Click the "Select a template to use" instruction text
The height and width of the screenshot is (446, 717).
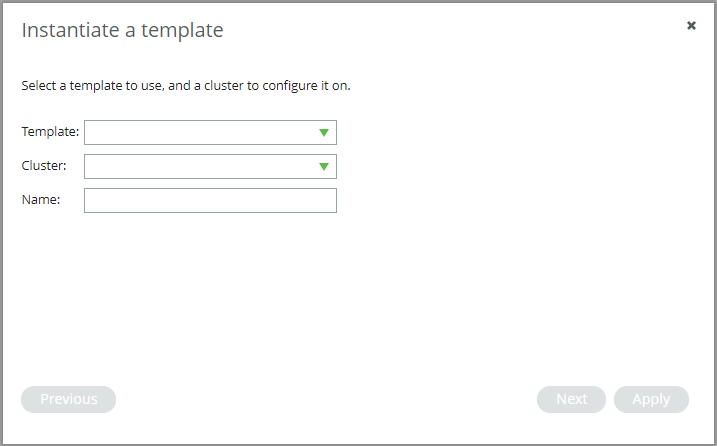91,86
